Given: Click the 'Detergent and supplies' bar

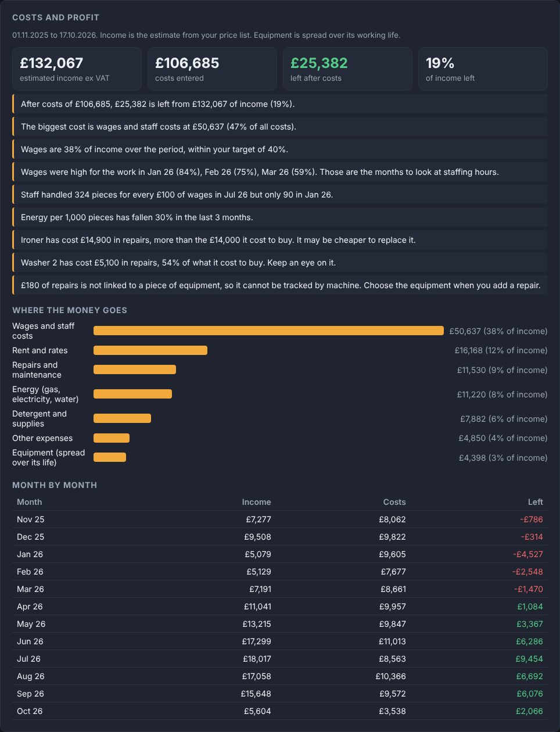Looking at the screenshot, I should [x=122, y=418].
